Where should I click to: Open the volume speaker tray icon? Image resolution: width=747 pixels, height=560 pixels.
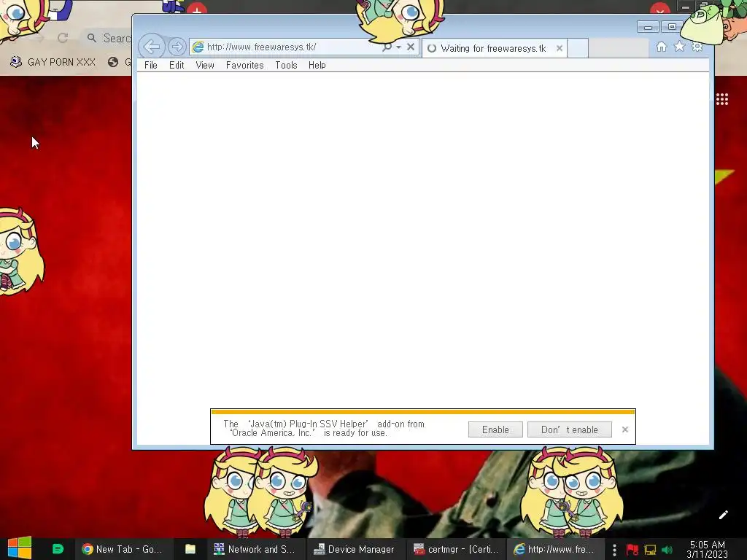point(667,550)
